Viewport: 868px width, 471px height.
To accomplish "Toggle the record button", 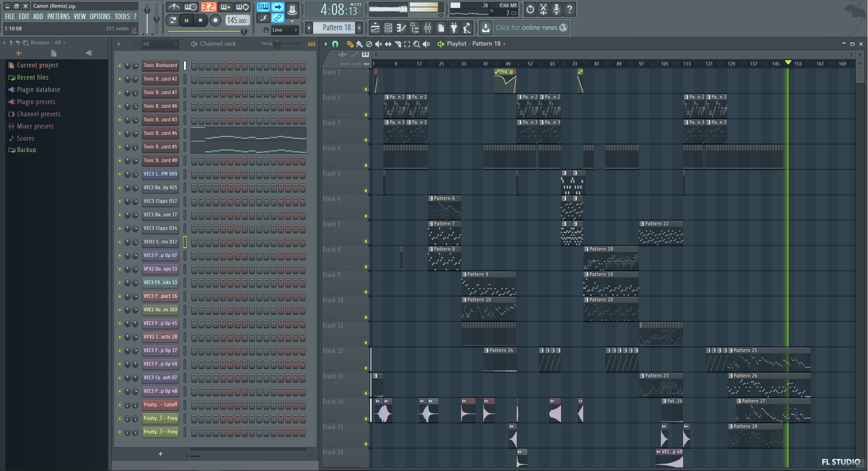I will [216, 20].
